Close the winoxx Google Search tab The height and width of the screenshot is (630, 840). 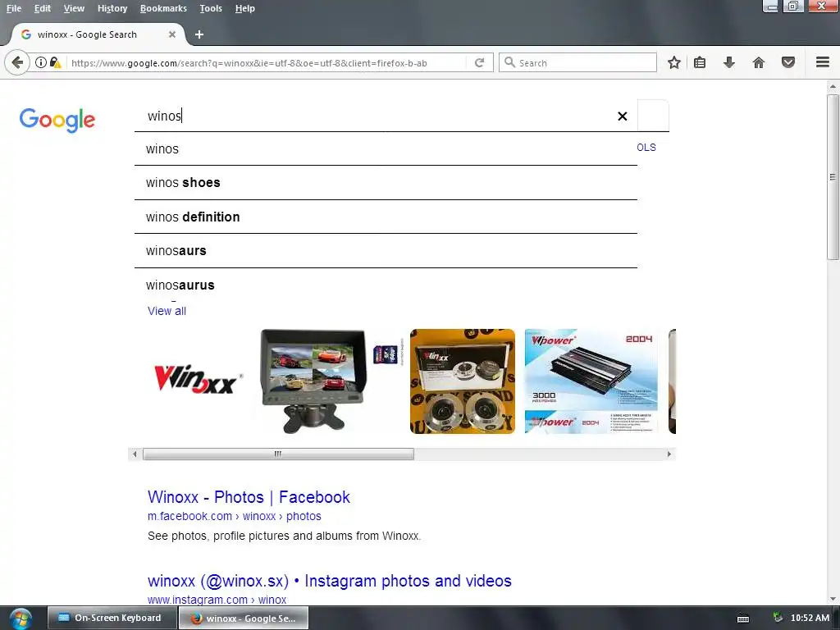coord(172,34)
